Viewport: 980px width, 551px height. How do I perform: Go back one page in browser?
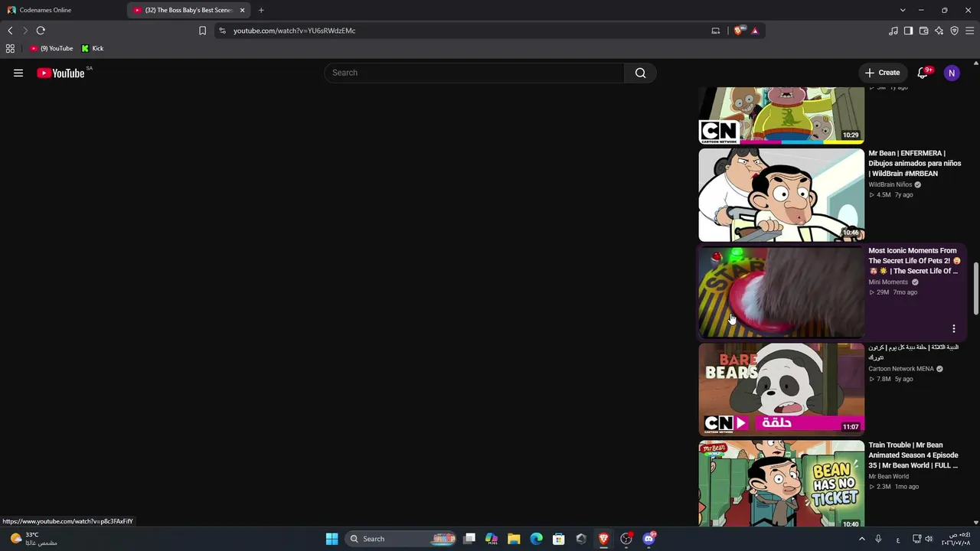[10, 31]
